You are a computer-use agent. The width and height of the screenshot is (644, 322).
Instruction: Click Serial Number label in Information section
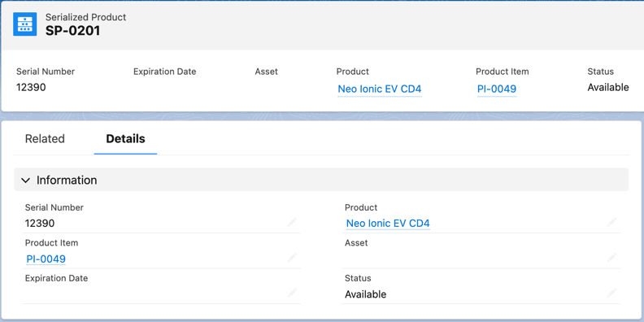[x=54, y=207]
